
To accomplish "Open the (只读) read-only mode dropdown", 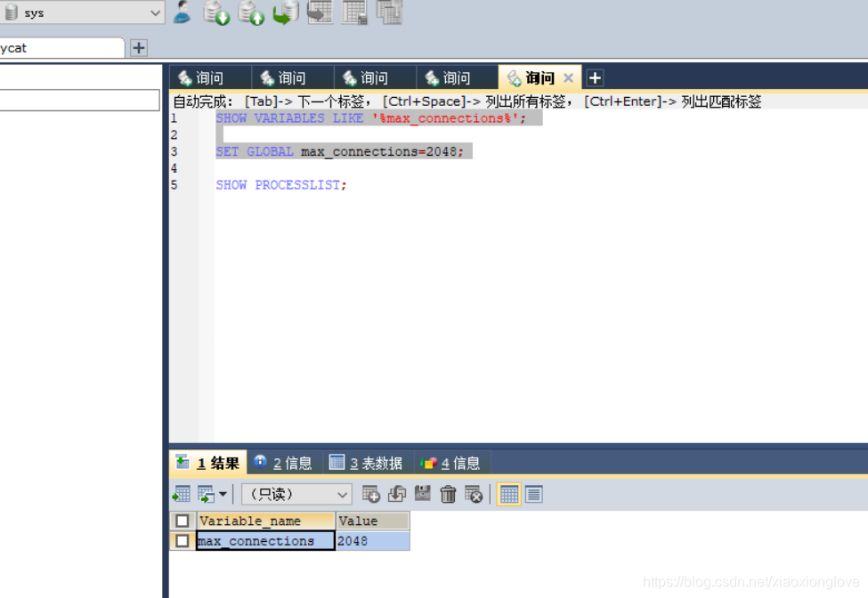I will pos(296,494).
